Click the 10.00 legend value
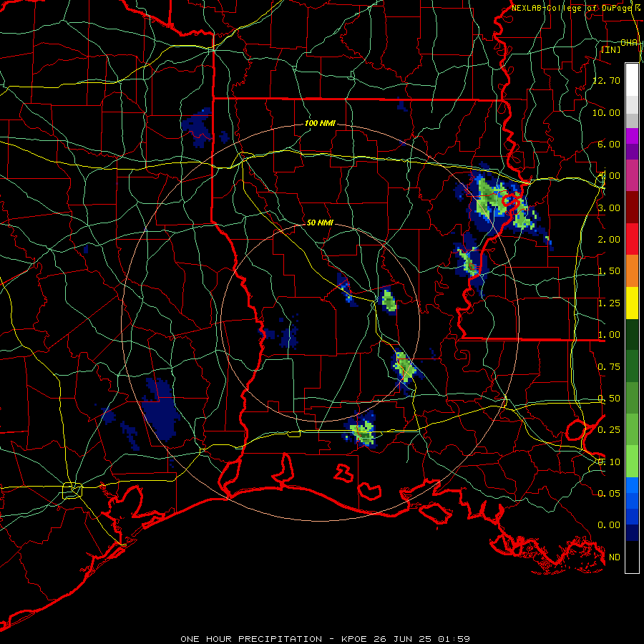Screen dimensions: 644x644 tap(606, 112)
